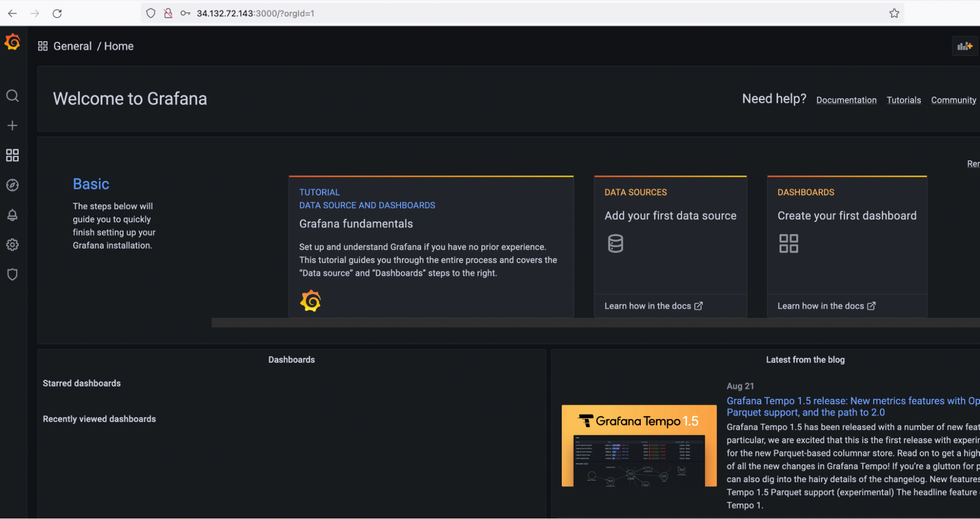980x519 pixels.
Task: Click the browser address bar URL
Action: click(255, 13)
